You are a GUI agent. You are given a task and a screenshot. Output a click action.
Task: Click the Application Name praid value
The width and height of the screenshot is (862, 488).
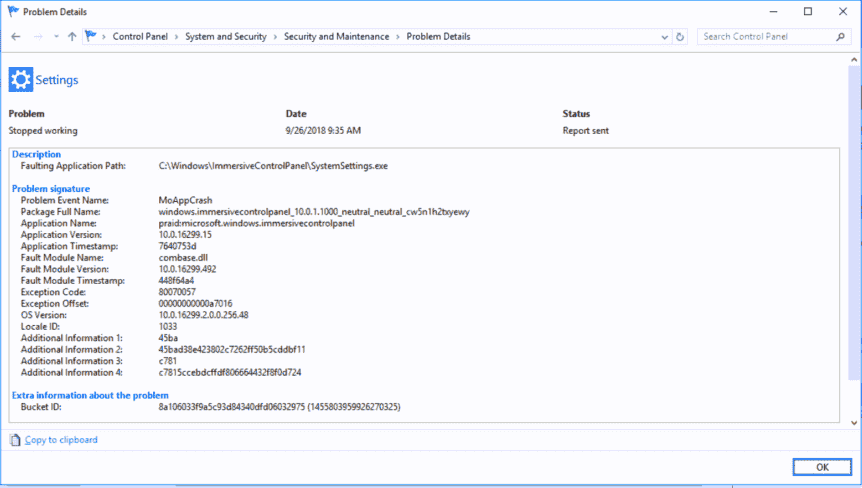click(x=257, y=224)
